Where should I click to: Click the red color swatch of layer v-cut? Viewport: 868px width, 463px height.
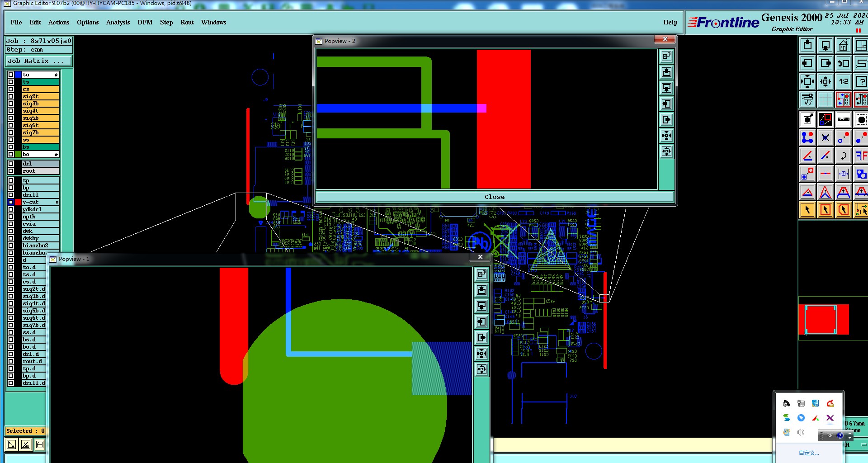[18, 202]
